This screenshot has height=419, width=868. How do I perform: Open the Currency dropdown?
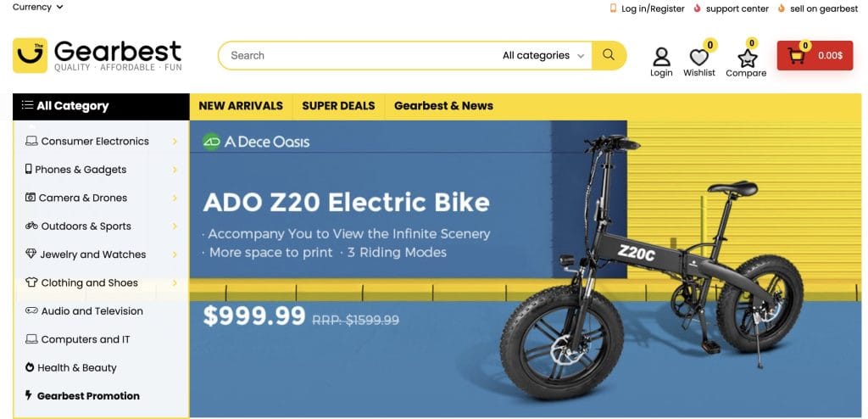(38, 7)
